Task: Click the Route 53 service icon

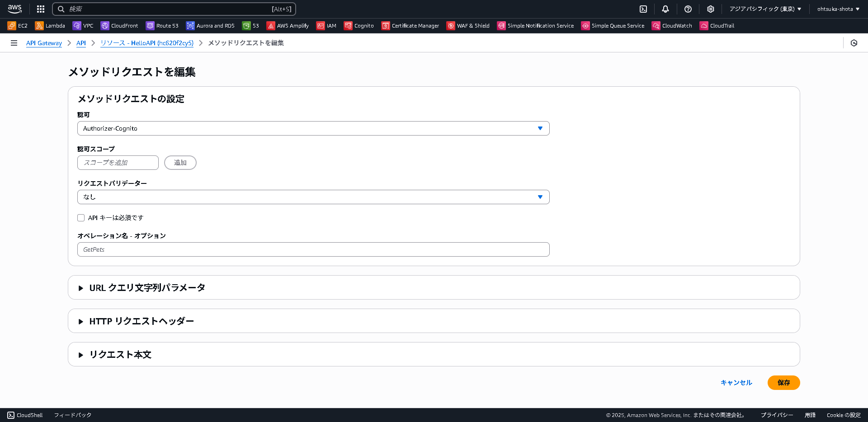Action: (x=162, y=26)
